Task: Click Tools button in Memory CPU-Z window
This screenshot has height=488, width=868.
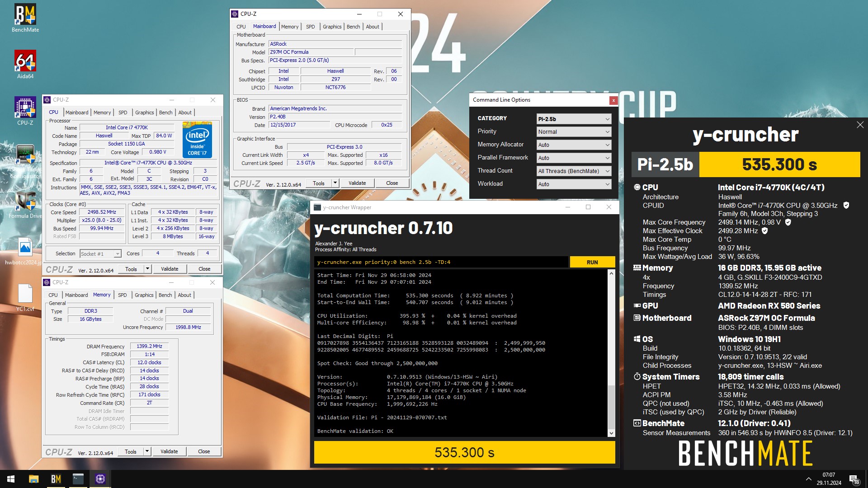Action: [x=131, y=451]
